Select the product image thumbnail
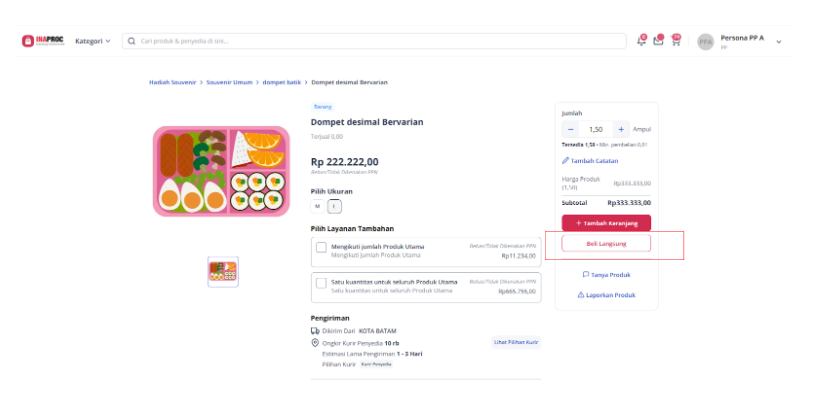The image size is (834, 397). point(223,271)
